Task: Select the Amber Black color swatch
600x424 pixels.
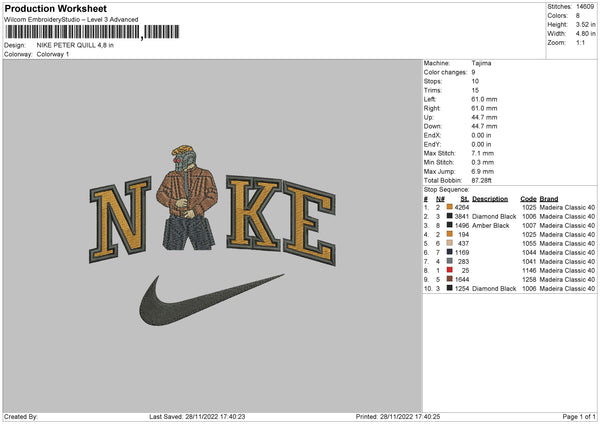Action: pyautogui.click(x=450, y=225)
